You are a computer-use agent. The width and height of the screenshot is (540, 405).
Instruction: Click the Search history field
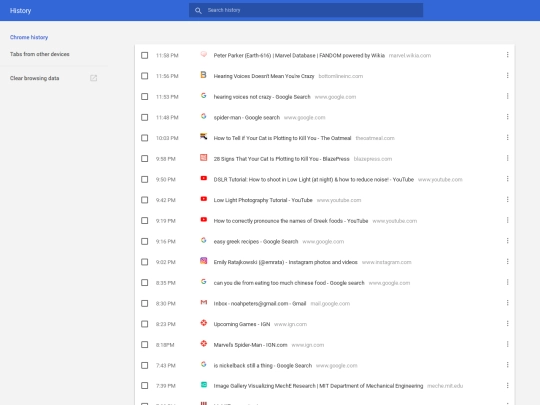(306, 10)
